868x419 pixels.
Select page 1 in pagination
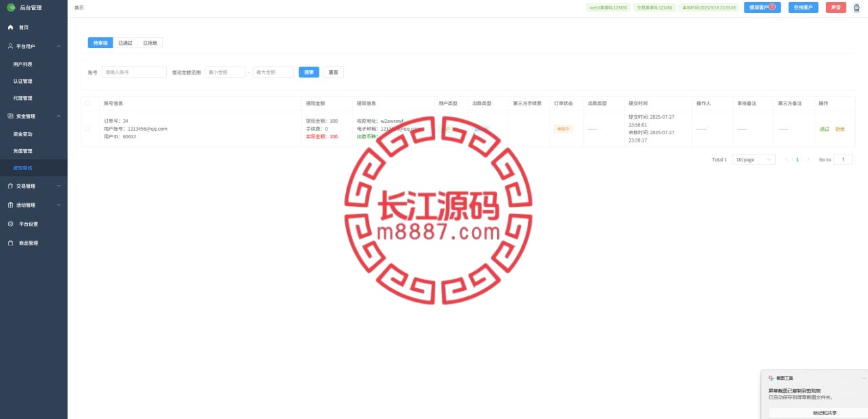(x=797, y=159)
